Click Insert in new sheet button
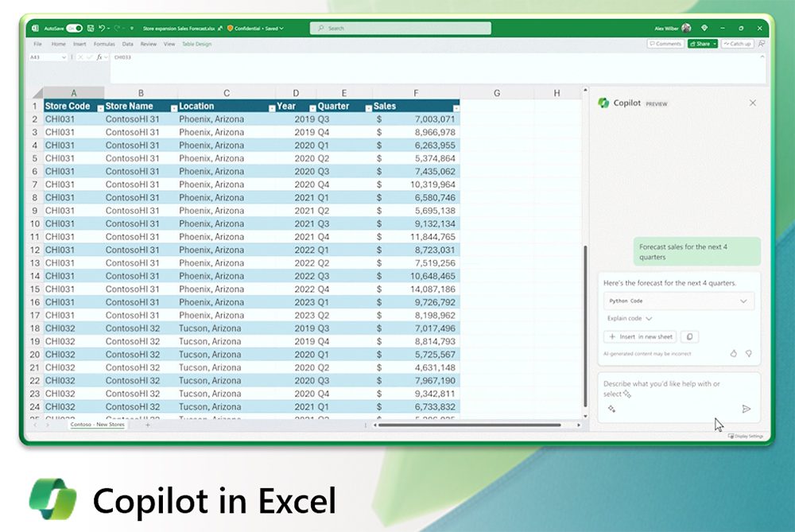This screenshot has width=795, height=532. click(x=640, y=336)
